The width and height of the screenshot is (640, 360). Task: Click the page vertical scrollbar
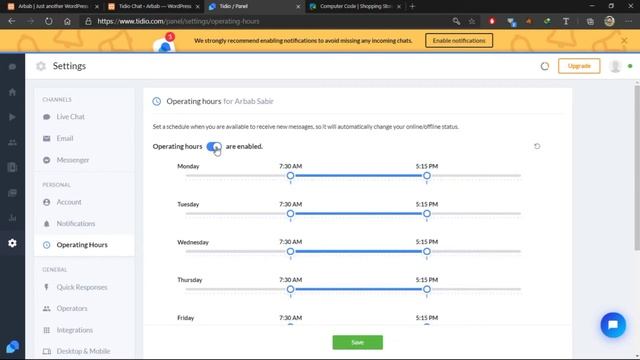click(637, 167)
